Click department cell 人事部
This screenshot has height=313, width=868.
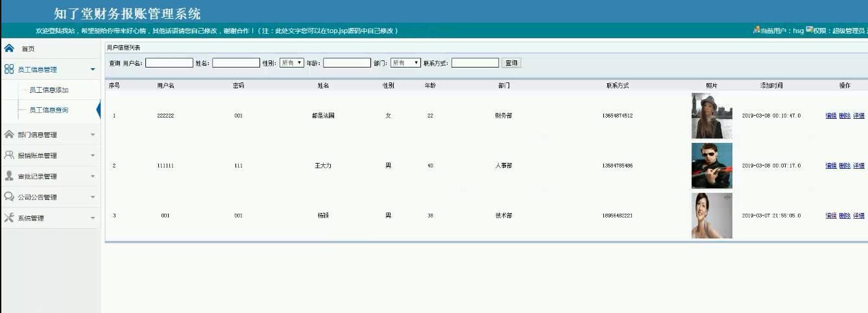[x=503, y=166]
